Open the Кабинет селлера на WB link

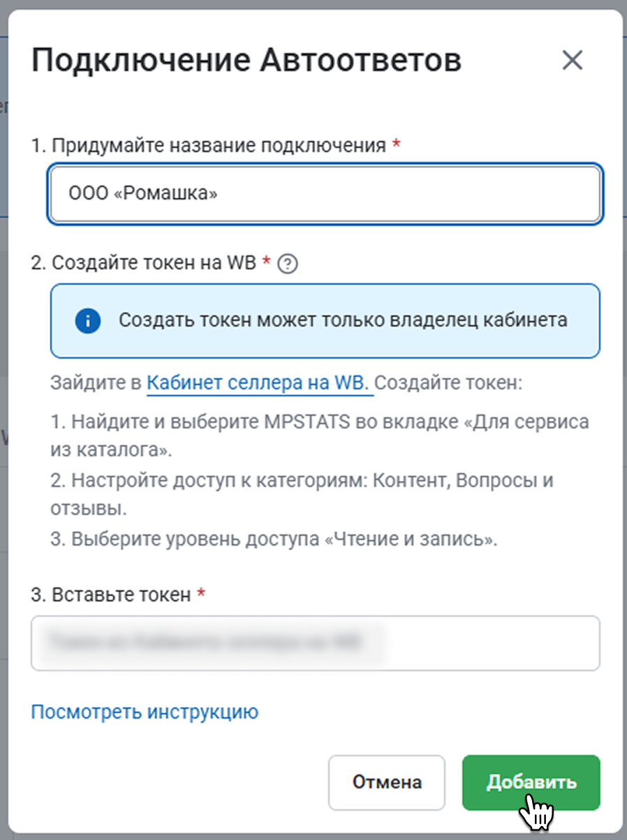click(260, 384)
